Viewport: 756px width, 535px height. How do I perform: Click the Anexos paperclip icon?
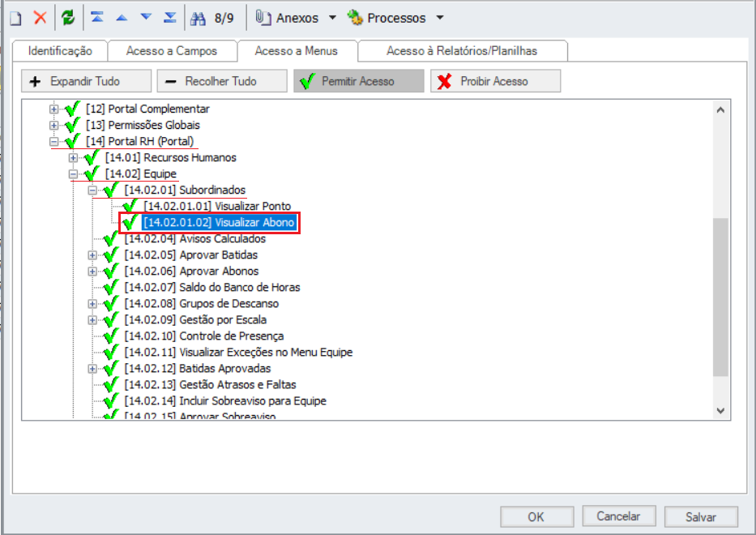[x=263, y=18]
